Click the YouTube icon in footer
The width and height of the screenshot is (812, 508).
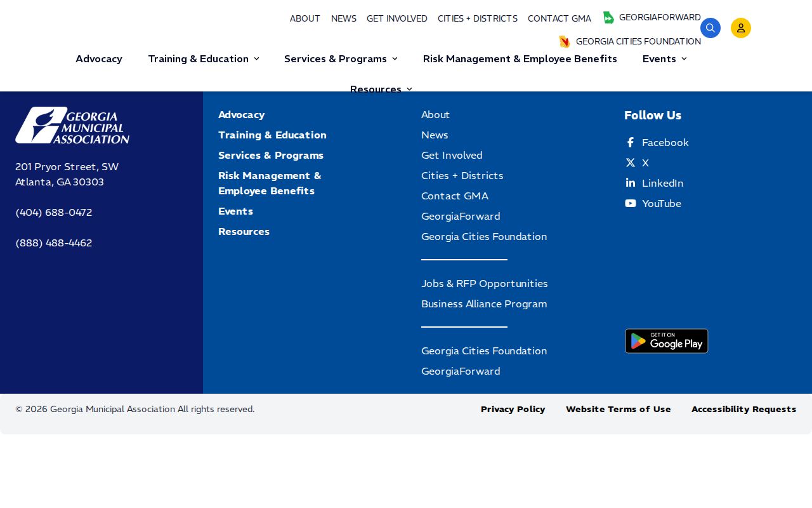point(631,204)
